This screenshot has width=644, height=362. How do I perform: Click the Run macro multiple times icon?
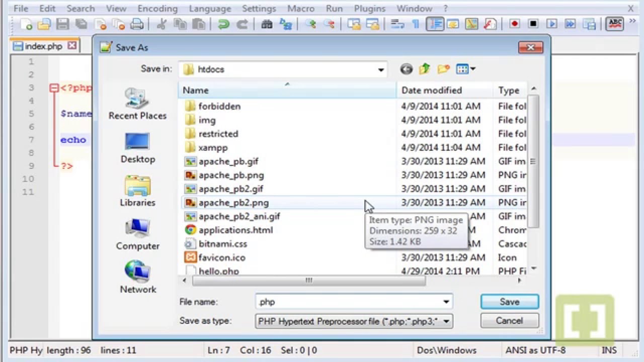pos(570,24)
